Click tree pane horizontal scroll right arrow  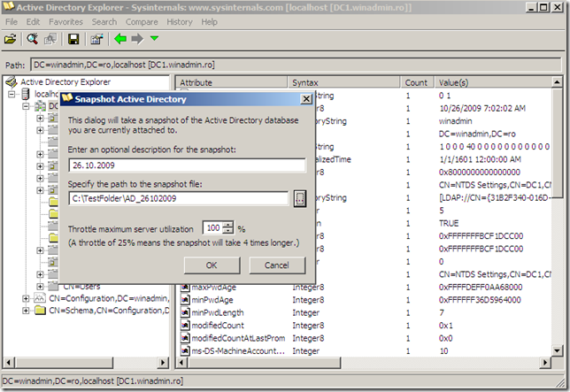coord(163,362)
